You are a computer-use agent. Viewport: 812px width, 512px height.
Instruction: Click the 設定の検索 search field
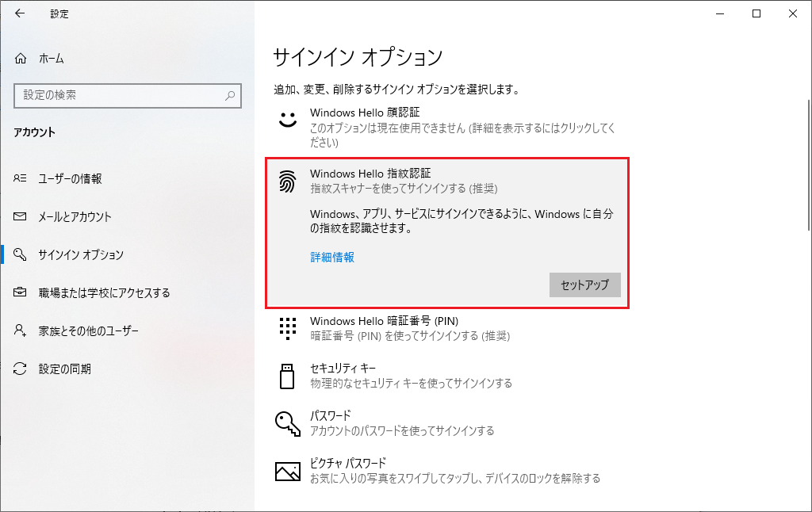119,95
